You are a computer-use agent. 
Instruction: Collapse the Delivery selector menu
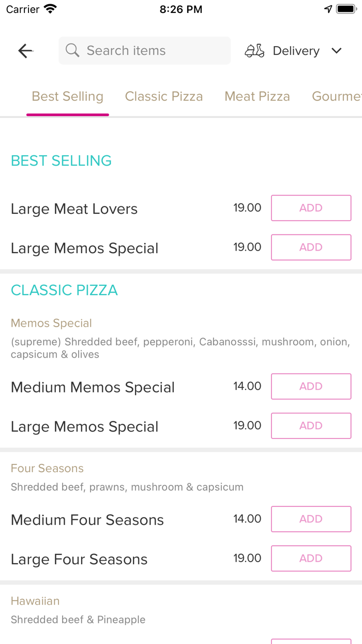coord(337,51)
